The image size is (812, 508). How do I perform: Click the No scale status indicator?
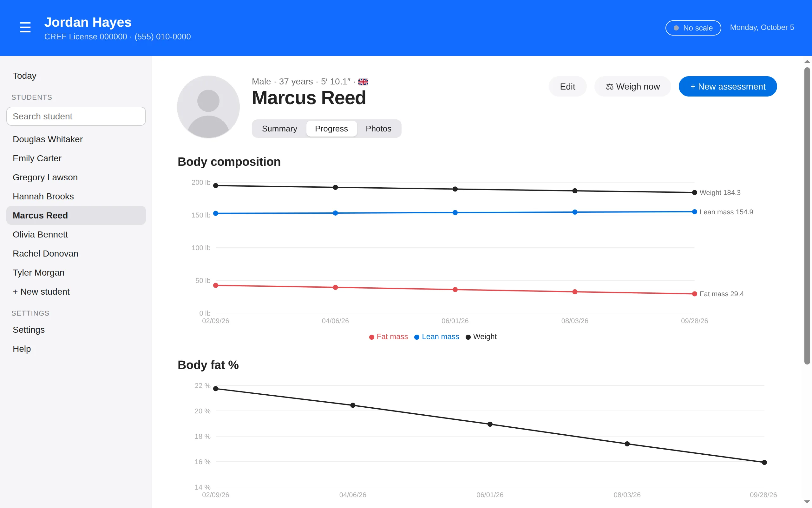coord(693,28)
